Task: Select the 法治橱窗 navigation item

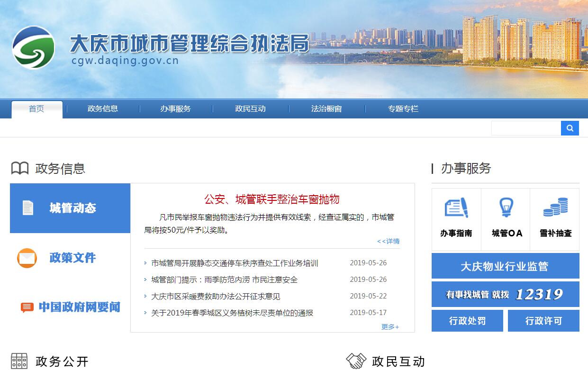Action: coord(326,109)
